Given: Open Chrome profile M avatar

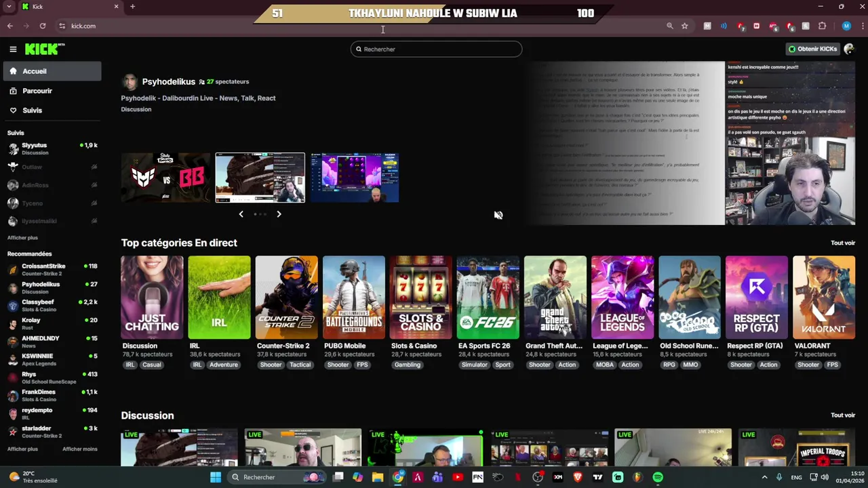Looking at the screenshot, I should (846, 26).
